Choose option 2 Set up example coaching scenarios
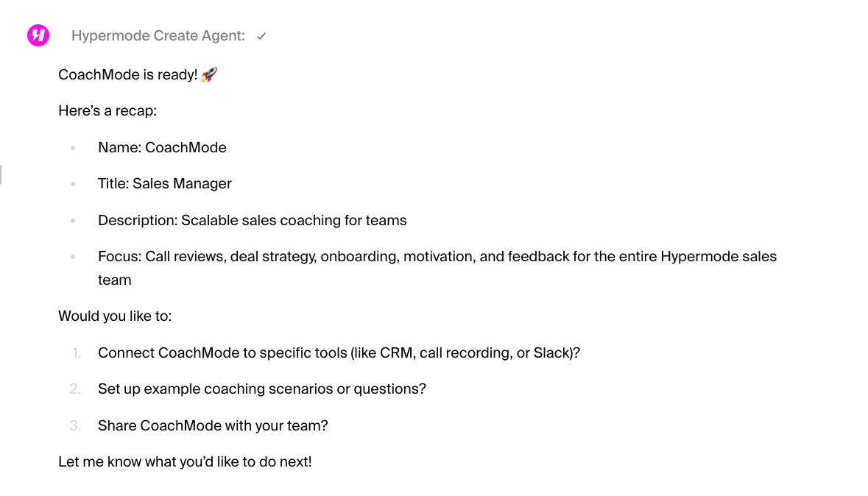This screenshot has width=868, height=496. 262,389
